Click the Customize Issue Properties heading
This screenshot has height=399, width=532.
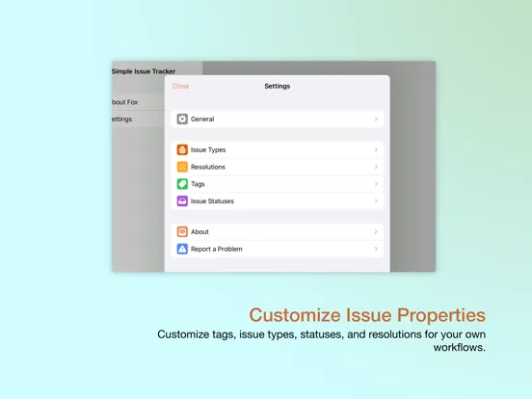tap(367, 315)
